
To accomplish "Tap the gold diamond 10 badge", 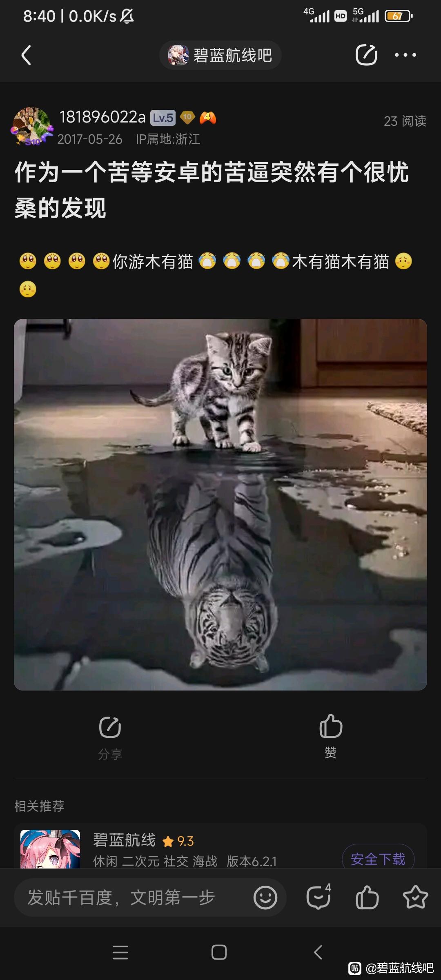I will (x=187, y=118).
